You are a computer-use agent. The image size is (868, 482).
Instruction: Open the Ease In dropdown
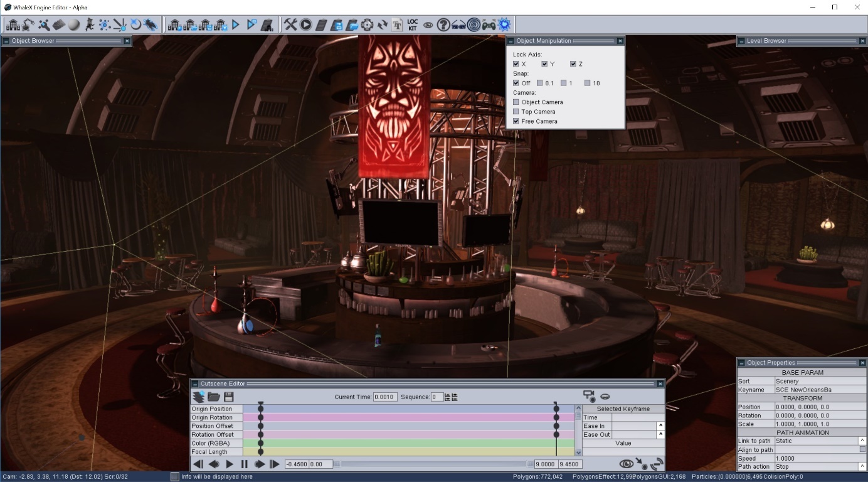[660, 426]
